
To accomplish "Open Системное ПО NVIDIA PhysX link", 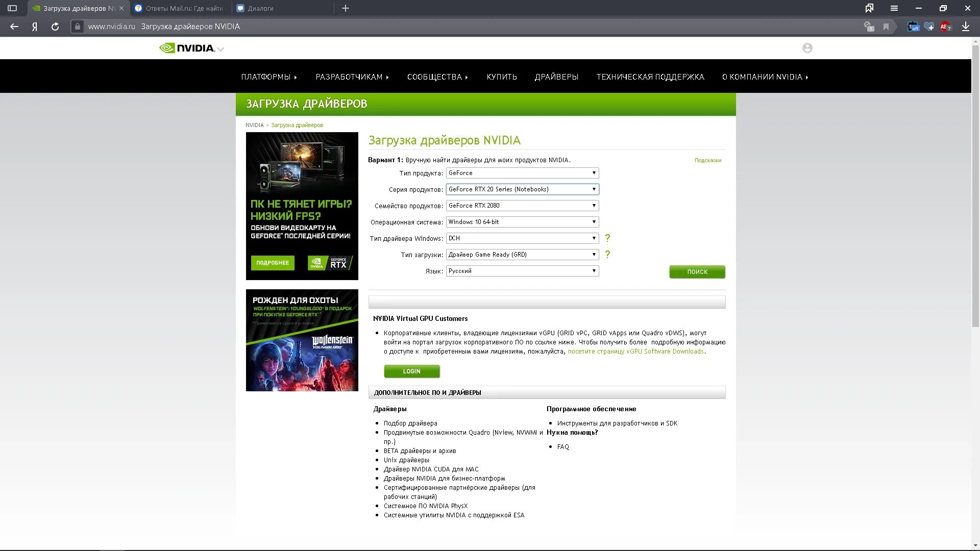I will 426,506.
